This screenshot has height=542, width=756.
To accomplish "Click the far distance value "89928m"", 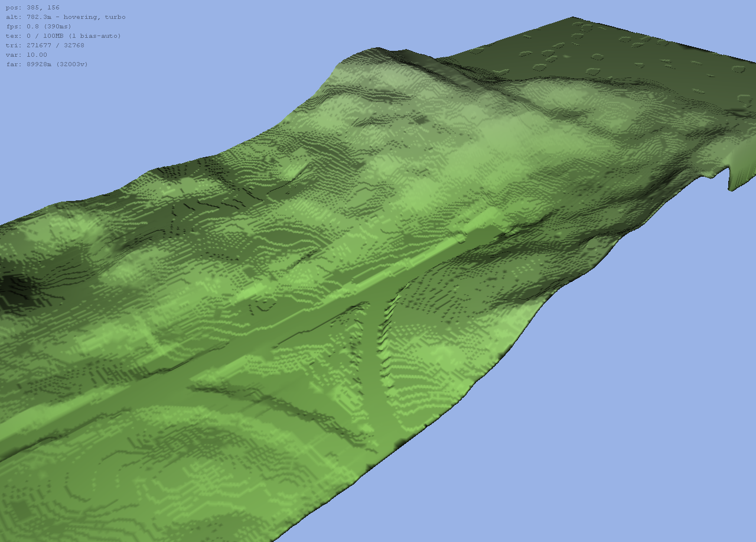I will 39,64.
